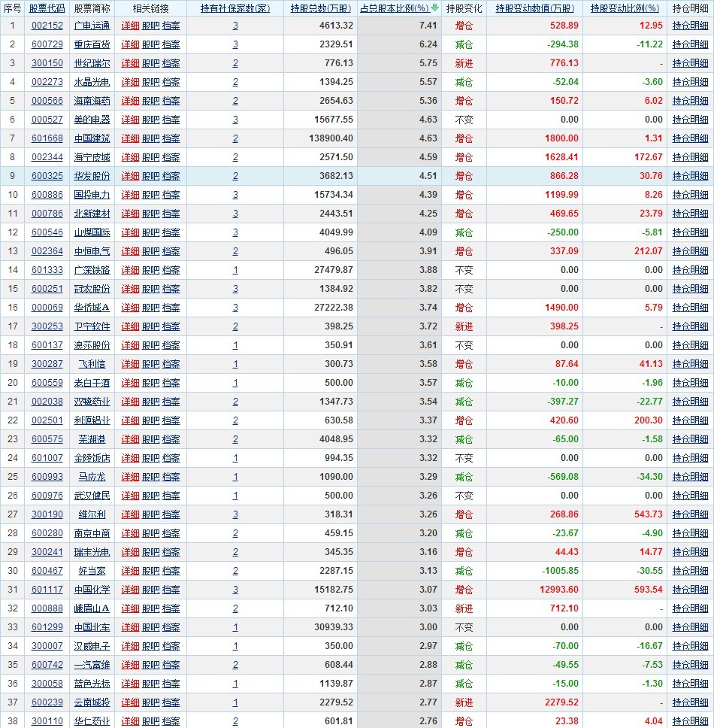This screenshot has height=728, width=714.
Task: View 持仓明细 for 海南海药
Action: pyautogui.click(x=691, y=101)
